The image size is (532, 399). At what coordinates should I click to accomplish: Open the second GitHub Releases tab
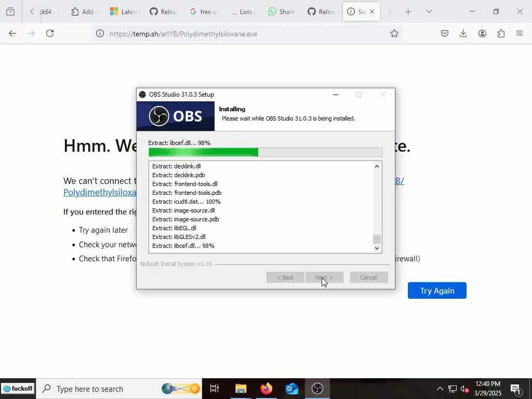[x=321, y=11]
